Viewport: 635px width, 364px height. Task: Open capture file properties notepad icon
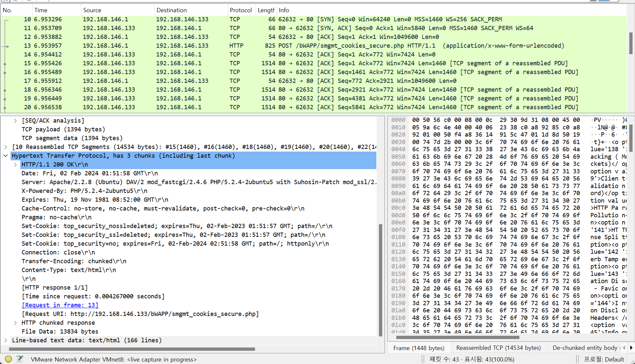[20, 359]
